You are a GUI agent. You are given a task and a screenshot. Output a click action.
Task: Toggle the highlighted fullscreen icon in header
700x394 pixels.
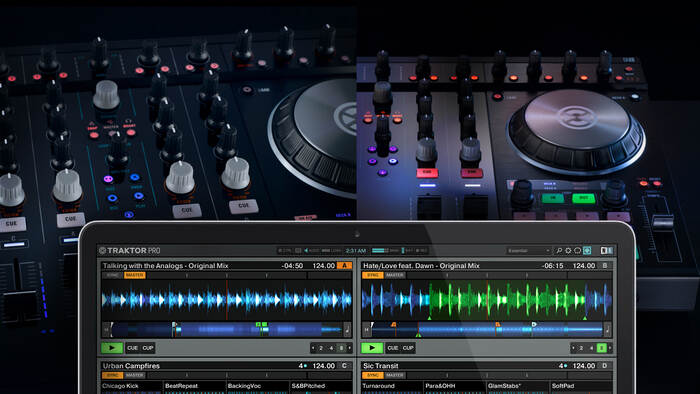point(587,251)
